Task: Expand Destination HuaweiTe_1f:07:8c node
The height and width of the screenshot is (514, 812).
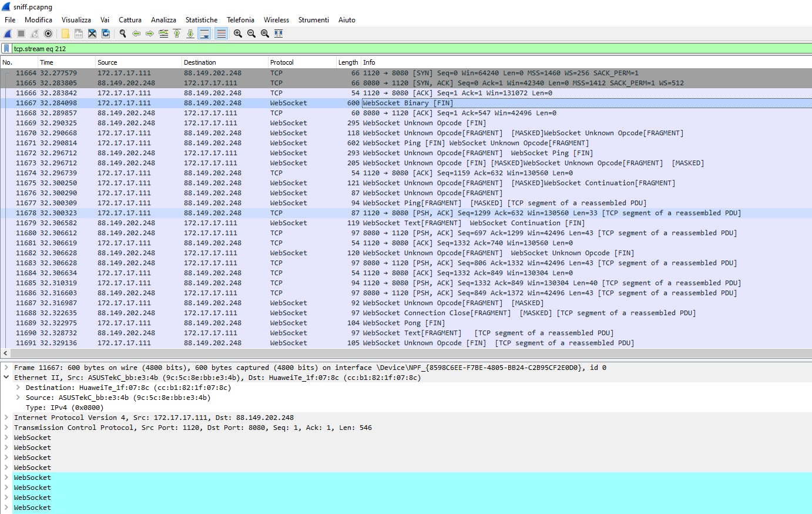Action: tap(18, 388)
